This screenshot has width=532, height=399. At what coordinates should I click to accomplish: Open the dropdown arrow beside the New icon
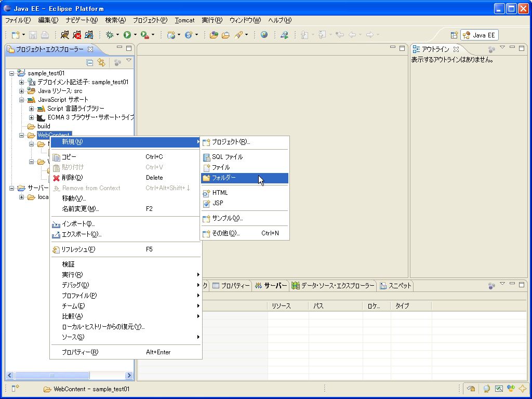[23, 35]
